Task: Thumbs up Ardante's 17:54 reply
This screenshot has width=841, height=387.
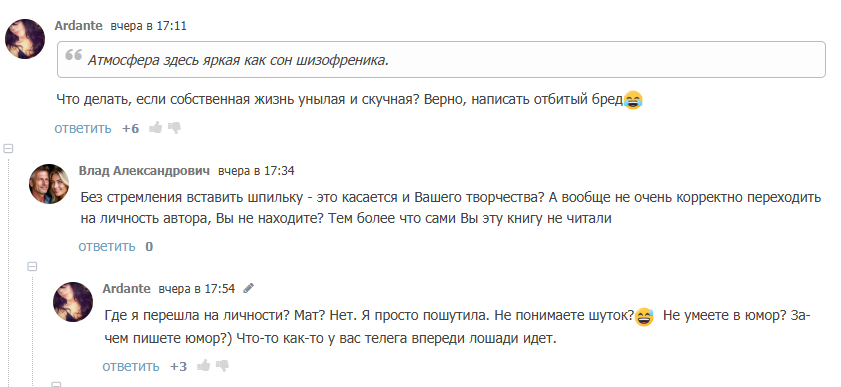Action: (x=203, y=366)
